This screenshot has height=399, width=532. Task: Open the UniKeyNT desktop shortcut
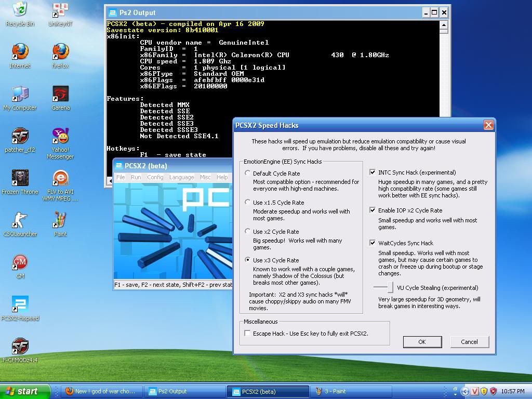(x=61, y=10)
